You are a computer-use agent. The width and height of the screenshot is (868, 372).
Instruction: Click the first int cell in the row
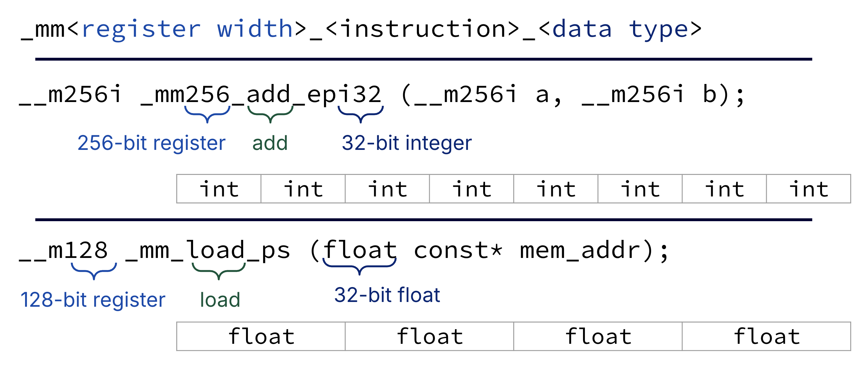[219, 189]
